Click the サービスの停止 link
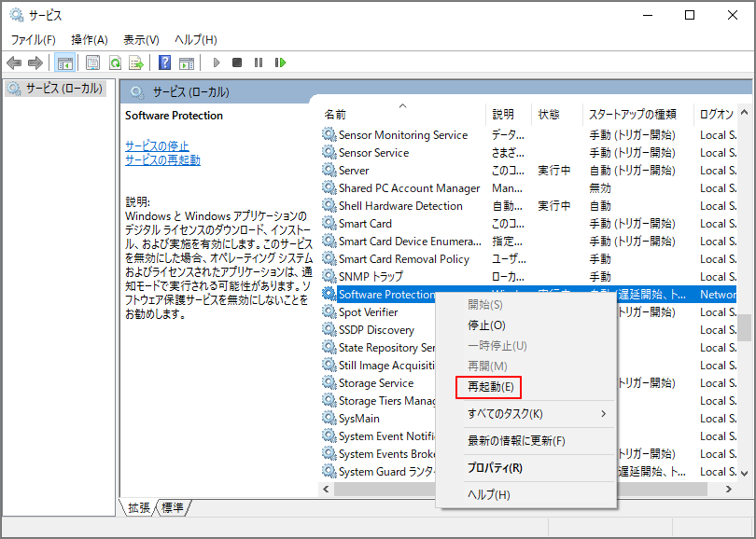This screenshot has height=539, width=756. [x=157, y=146]
